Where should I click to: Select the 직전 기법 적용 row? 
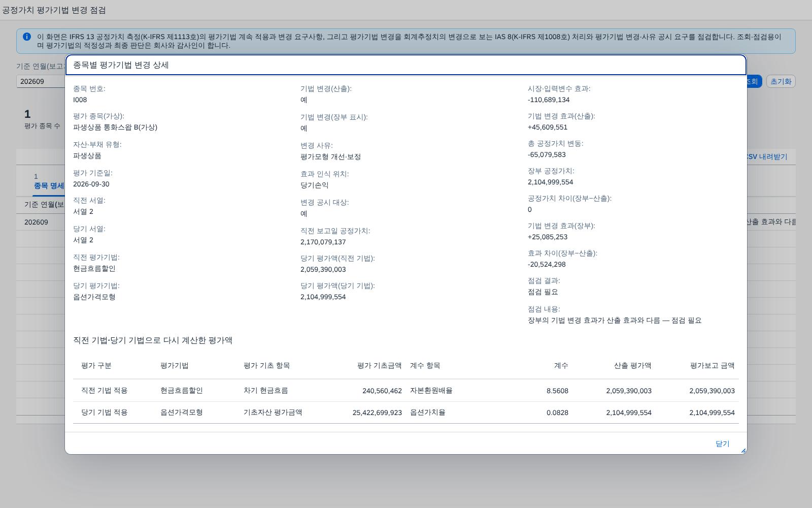click(406, 391)
